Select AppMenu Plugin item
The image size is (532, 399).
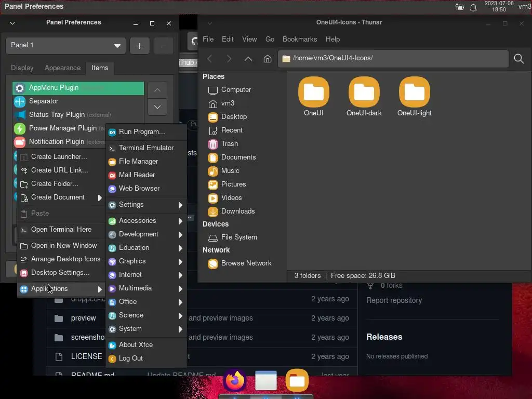(78, 88)
